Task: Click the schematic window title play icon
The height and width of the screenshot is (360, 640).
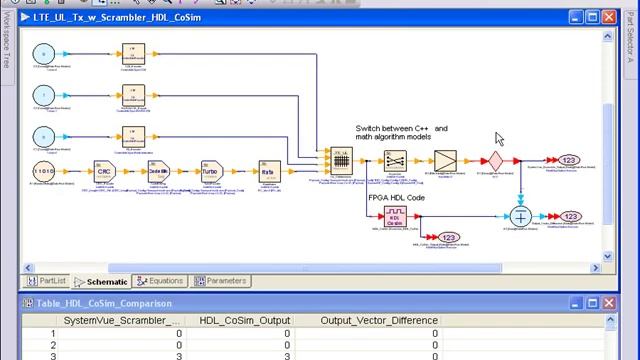Action: pos(25,17)
